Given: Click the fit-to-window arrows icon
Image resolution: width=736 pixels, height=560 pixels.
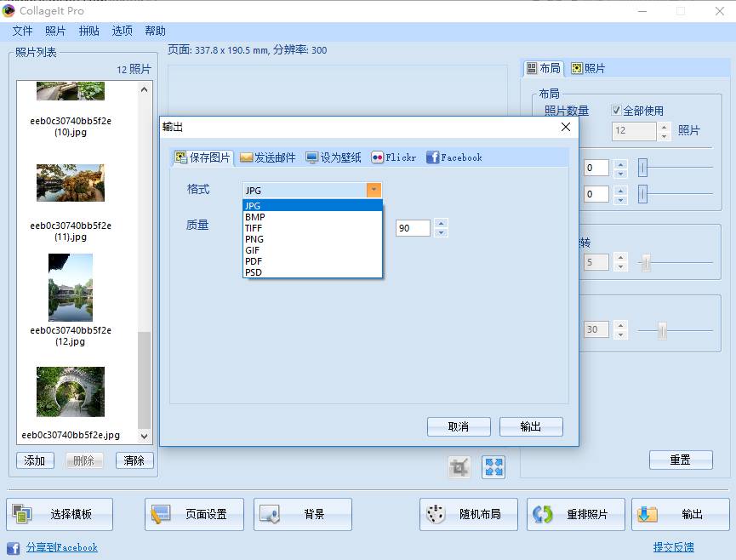Looking at the screenshot, I should point(494,467).
